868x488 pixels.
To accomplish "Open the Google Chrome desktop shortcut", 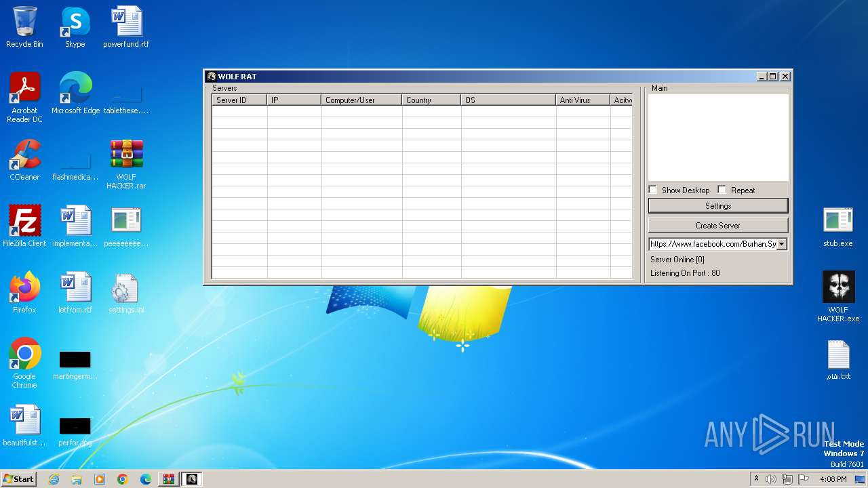I will (x=24, y=363).
